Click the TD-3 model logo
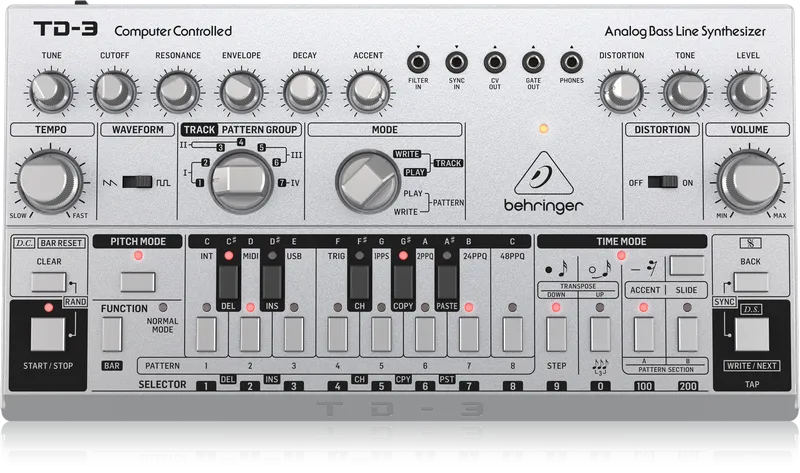800x473 pixels. (x=66, y=29)
